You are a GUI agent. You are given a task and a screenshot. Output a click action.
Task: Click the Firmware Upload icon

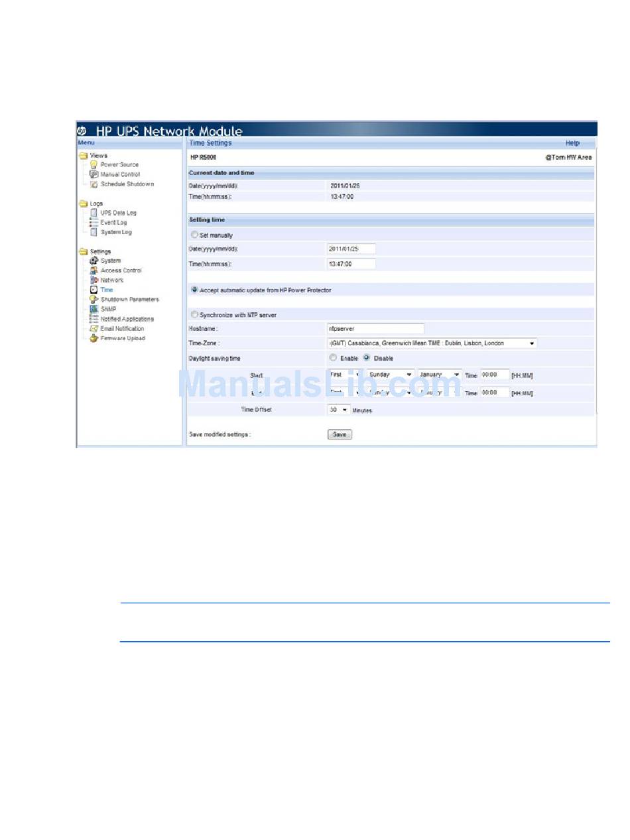click(94, 338)
